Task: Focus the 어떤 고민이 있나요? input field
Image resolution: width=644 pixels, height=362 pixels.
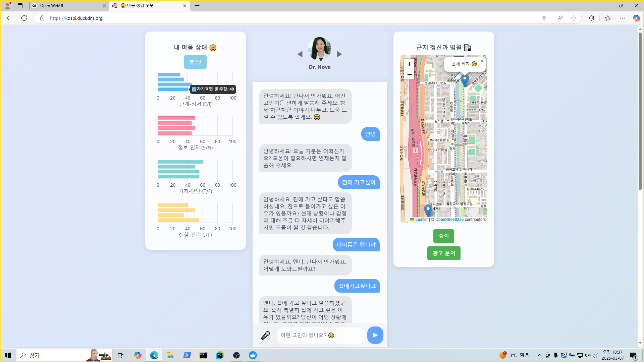Action: click(320, 336)
